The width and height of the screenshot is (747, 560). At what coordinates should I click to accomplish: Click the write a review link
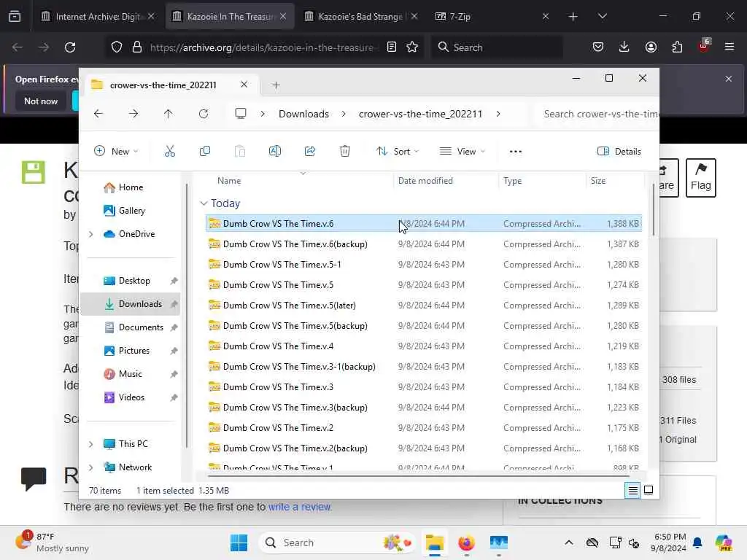point(298,507)
